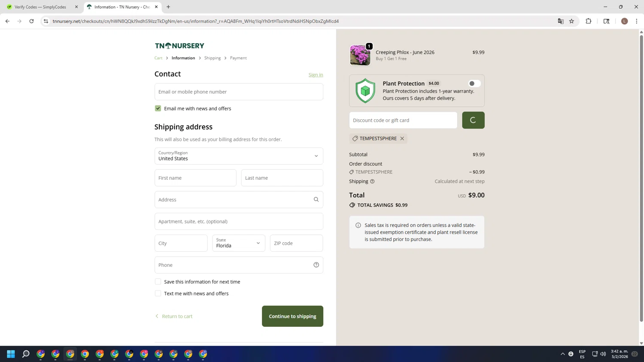
Task: Click the translate page icon
Action: 560,21
